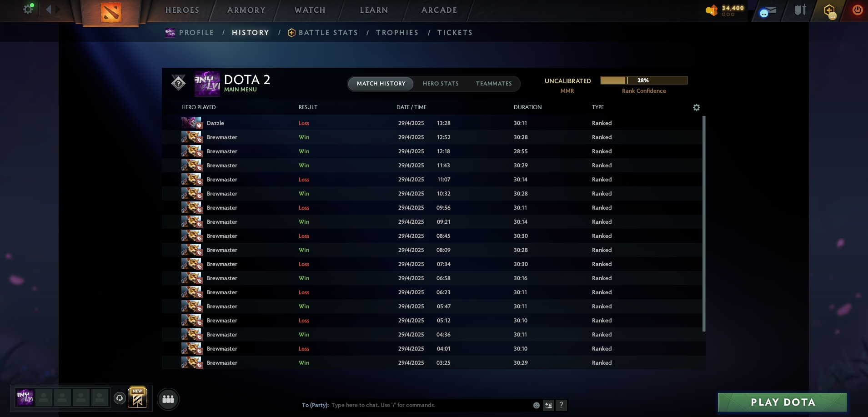Click your party avatar in first slot
Image resolution: width=868 pixels, height=417 pixels.
25,398
